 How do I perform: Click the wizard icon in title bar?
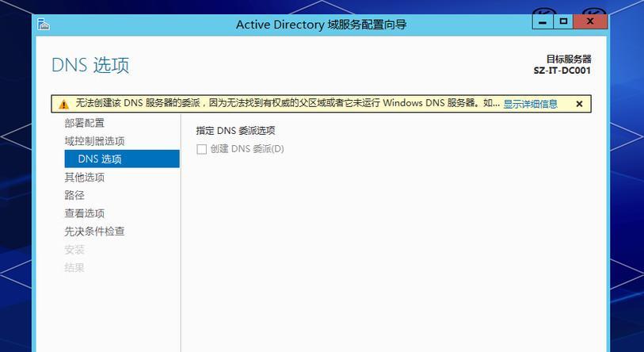[43, 25]
